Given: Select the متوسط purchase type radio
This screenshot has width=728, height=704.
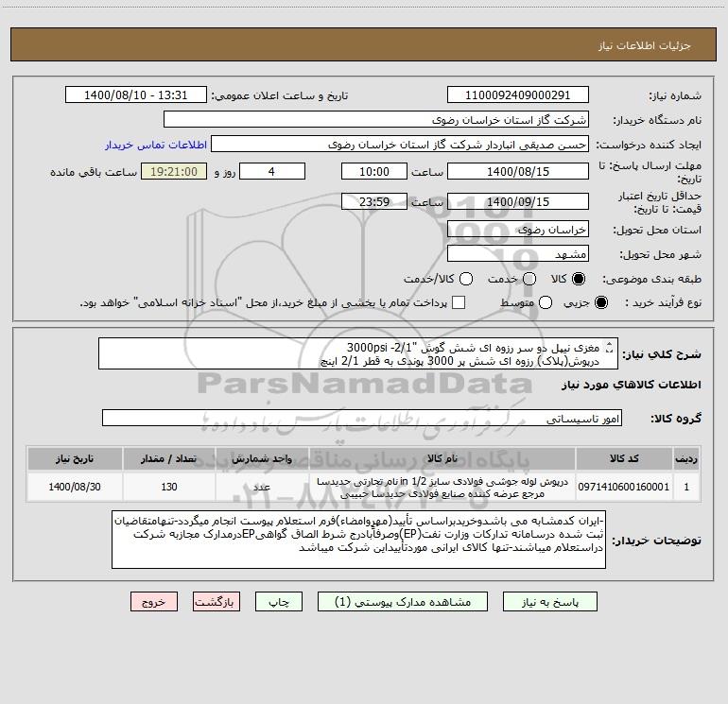Looking at the screenshot, I should (546, 302).
